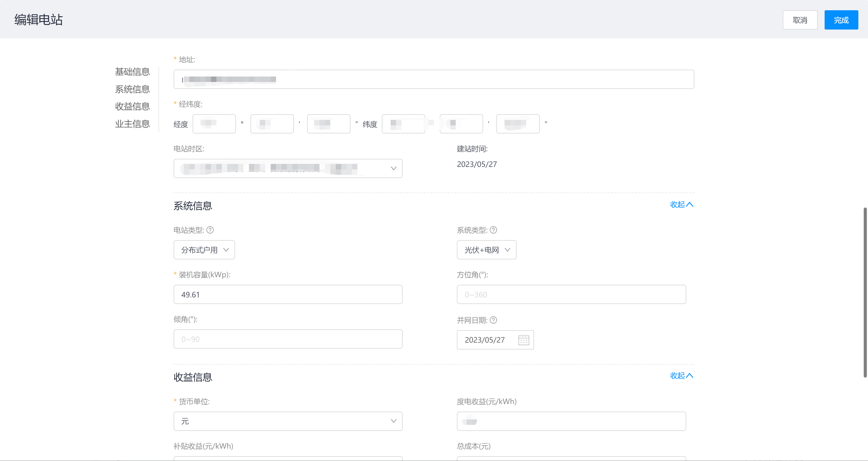Click the help icon next to 电站类型
The width and height of the screenshot is (868, 461).
(x=210, y=230)
